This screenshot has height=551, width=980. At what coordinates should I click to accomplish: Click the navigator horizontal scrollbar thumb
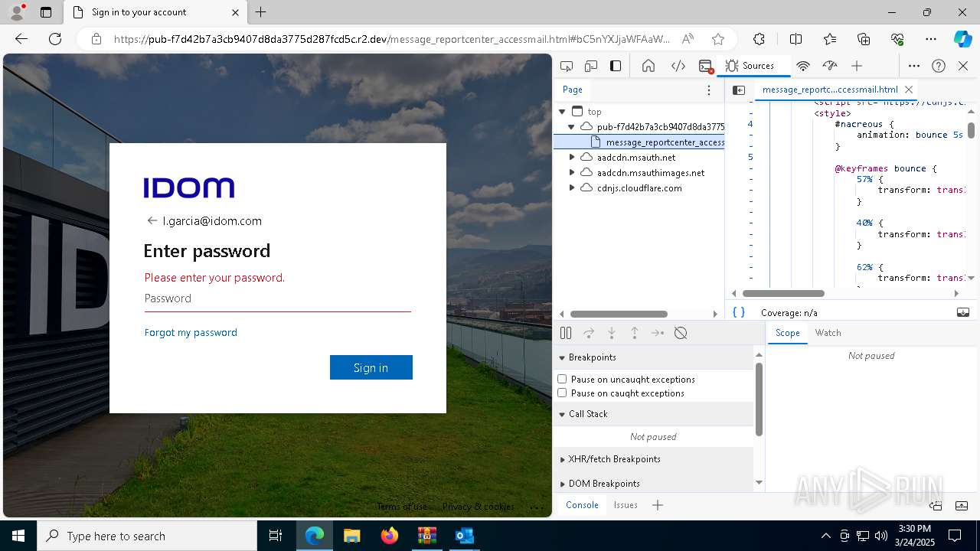pos(619,314)
